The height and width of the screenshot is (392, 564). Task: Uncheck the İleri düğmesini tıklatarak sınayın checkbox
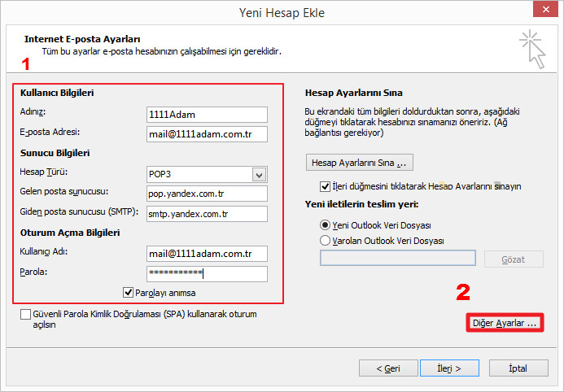[326, 185]
